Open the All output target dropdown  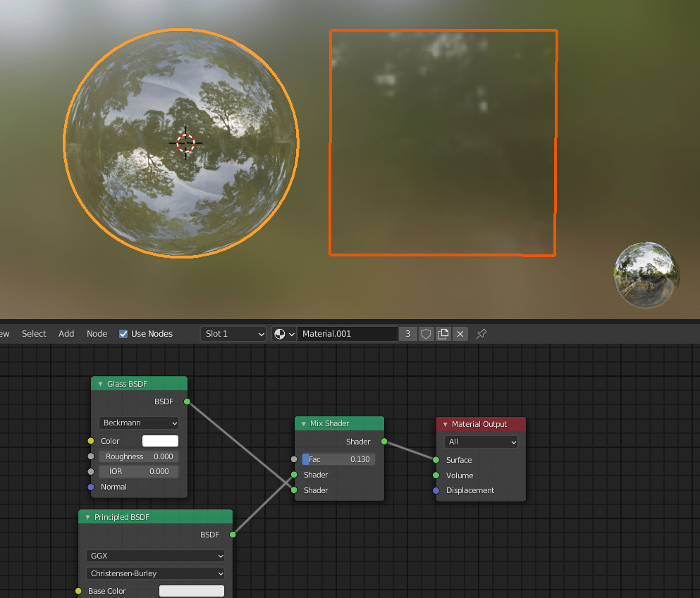pyautogui.click(x=481, y=442)
